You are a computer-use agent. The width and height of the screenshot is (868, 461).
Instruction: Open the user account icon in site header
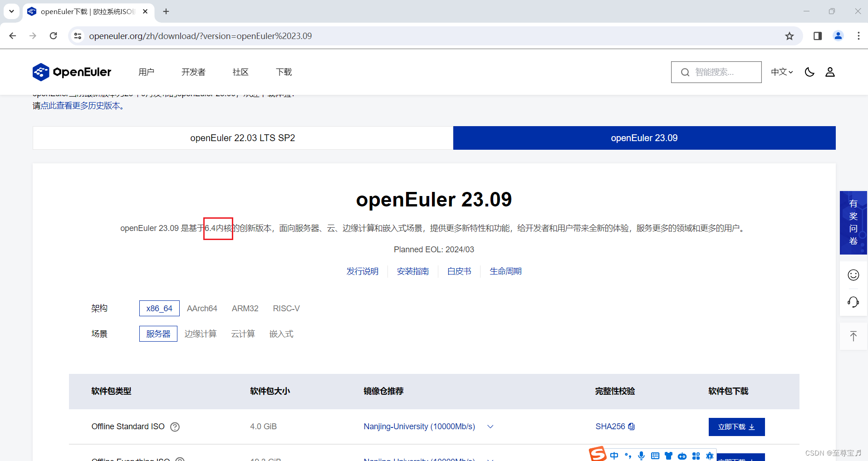[x=830, y=72]
